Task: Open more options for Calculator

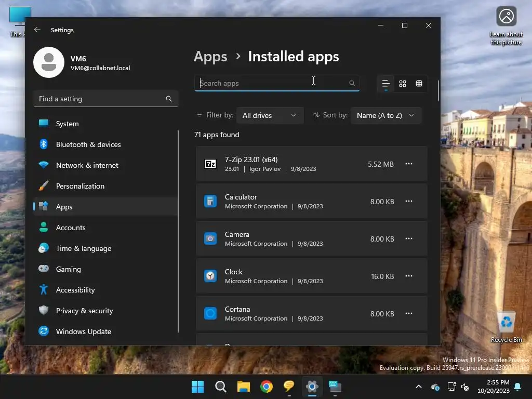Action: click(409, 201)
